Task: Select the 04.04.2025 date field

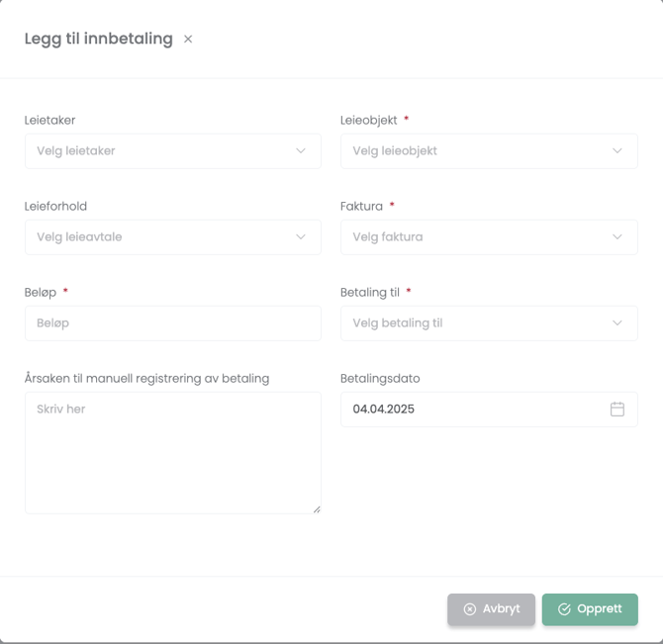Action: pos(475,410)
